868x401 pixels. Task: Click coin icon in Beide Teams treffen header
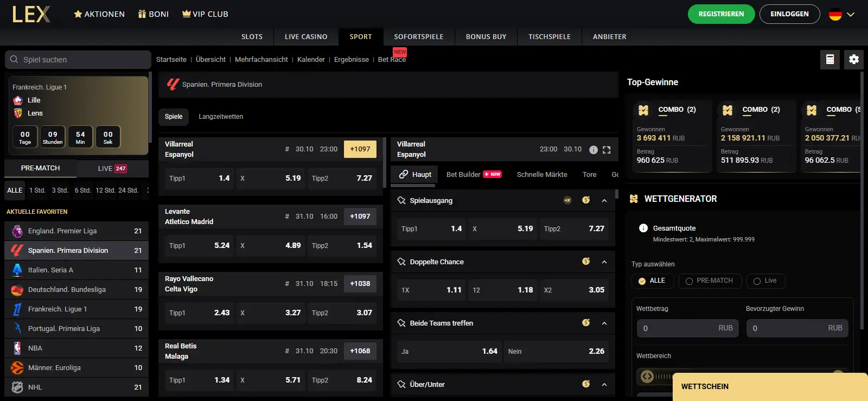coord(586,323)
